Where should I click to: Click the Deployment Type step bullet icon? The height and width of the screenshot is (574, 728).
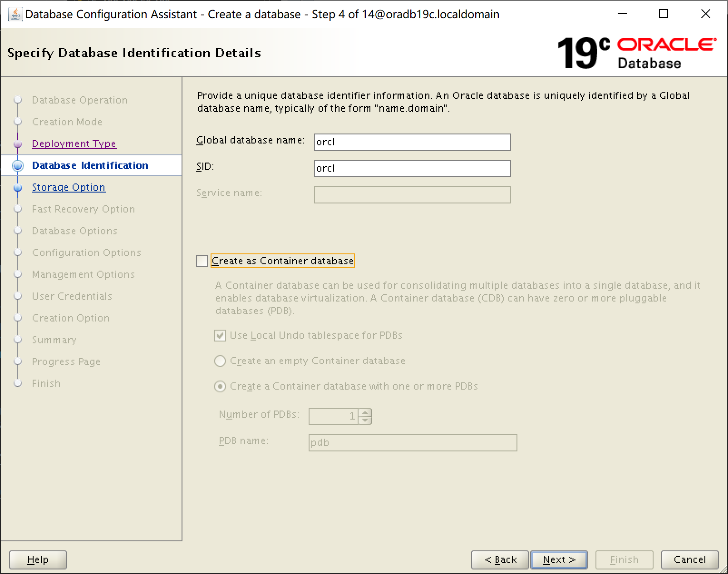coord(18,144)
